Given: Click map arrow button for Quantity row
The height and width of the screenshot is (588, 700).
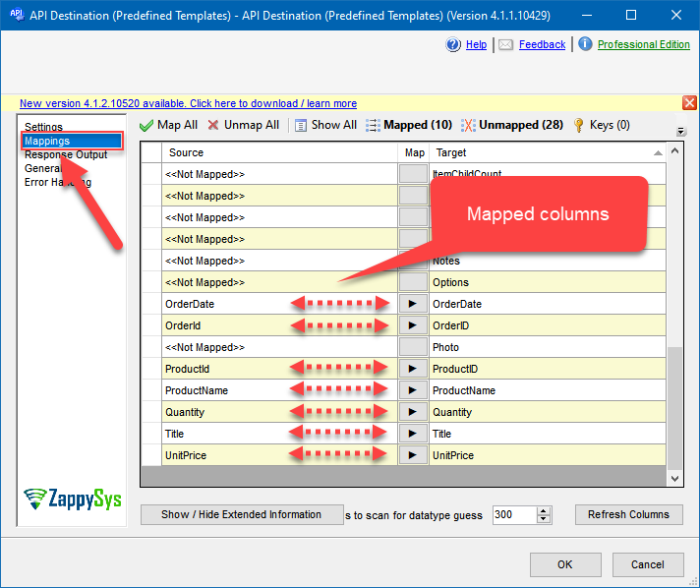Looking at the screenshot, I should point(413,412).
